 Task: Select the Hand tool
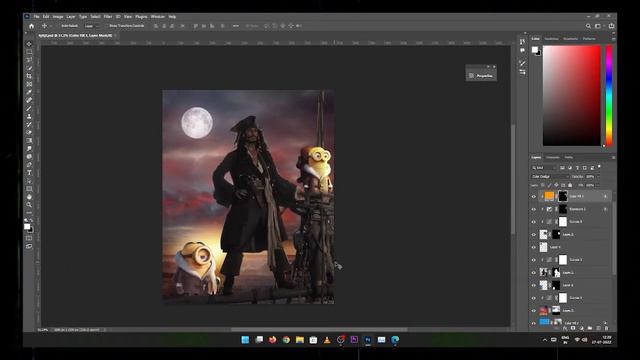[29, 197]
